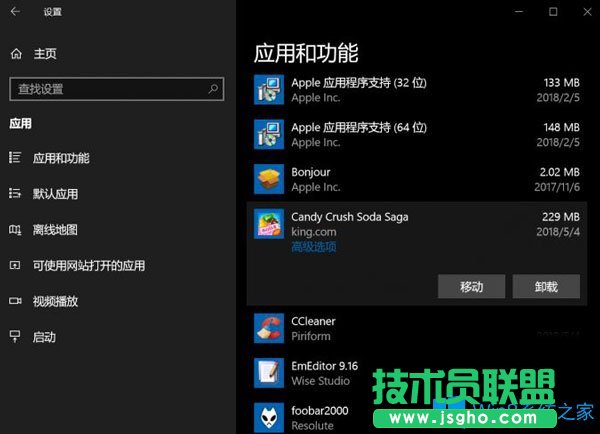The height and width of the screenshot is (434, 600).
Task: Click the 卸载 uninstall button
Action: [x=546, y=286]
